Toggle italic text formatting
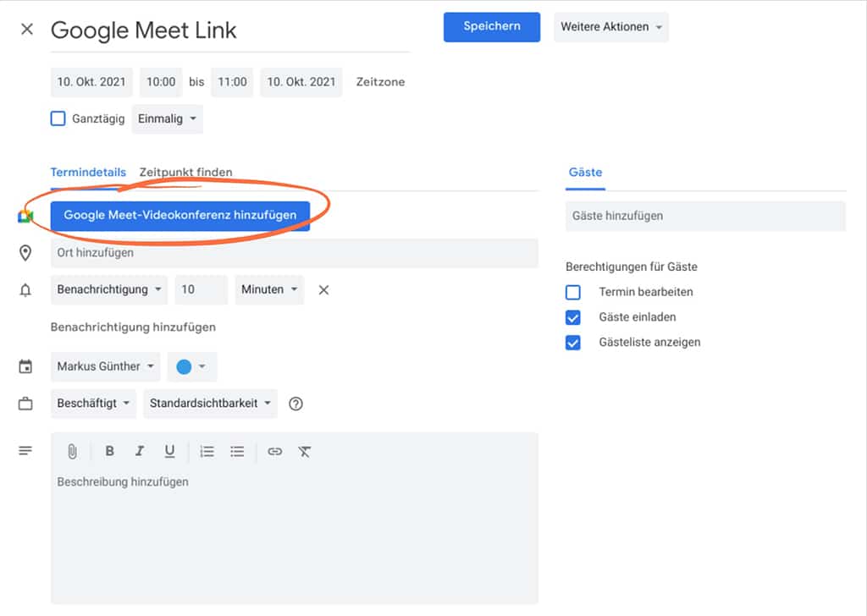Viewport: 867px width, 616px height. click(140, 452)
